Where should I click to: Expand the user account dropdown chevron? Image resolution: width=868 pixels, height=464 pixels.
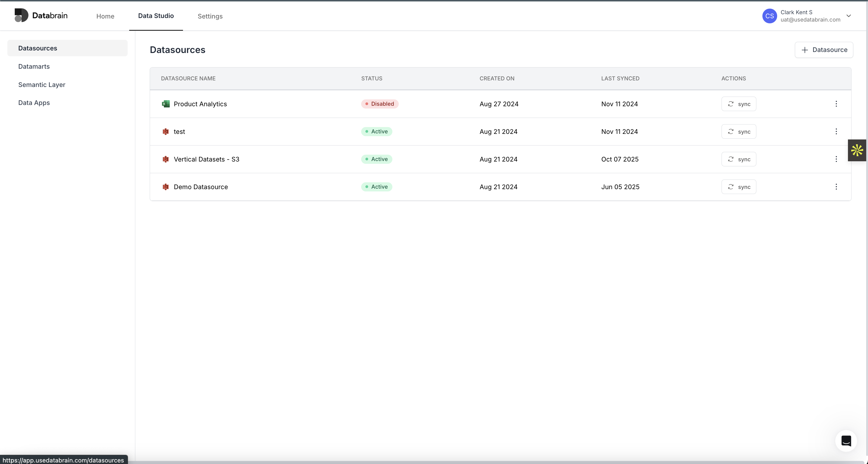tap(848, 16)
